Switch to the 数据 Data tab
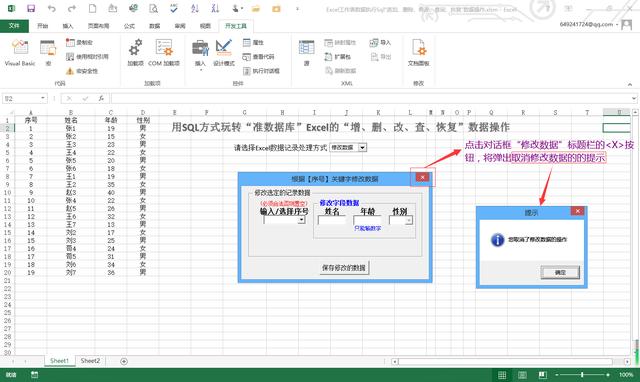Viewport: 640px width, 382px height. point(154,26)
